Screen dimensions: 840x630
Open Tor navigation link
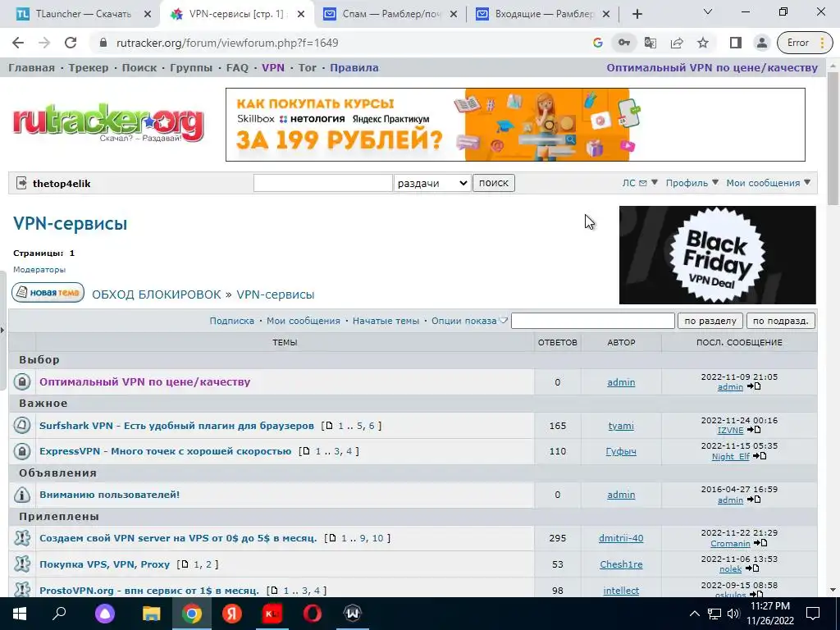pos(308,67)
